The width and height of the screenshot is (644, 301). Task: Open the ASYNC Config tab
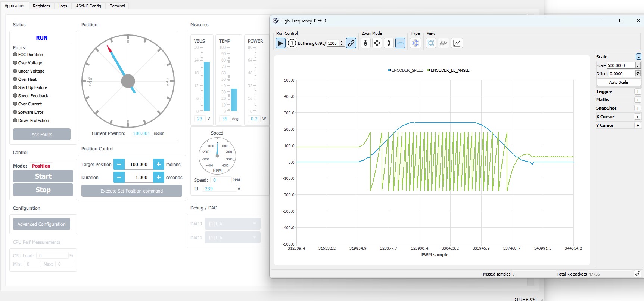pyautogui.click(x=88, y=6)
